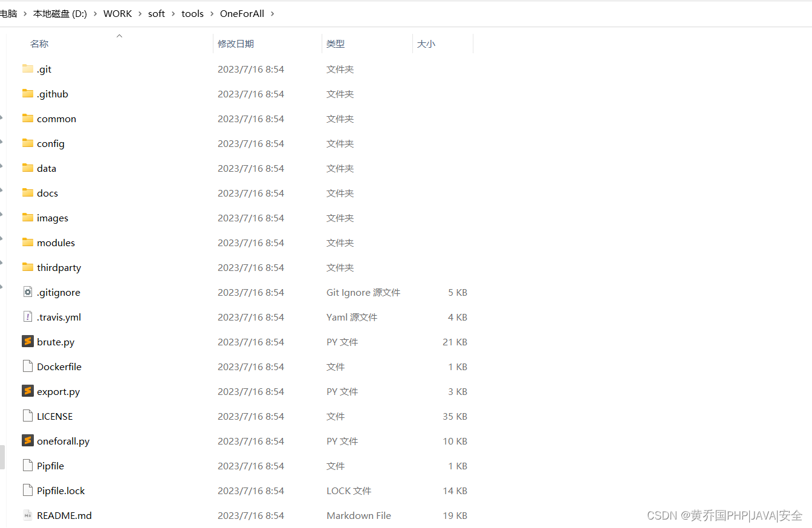Screen dimensions: 812x528
Task: Click the .travis.yml file icon
Action: pos(27,317)
